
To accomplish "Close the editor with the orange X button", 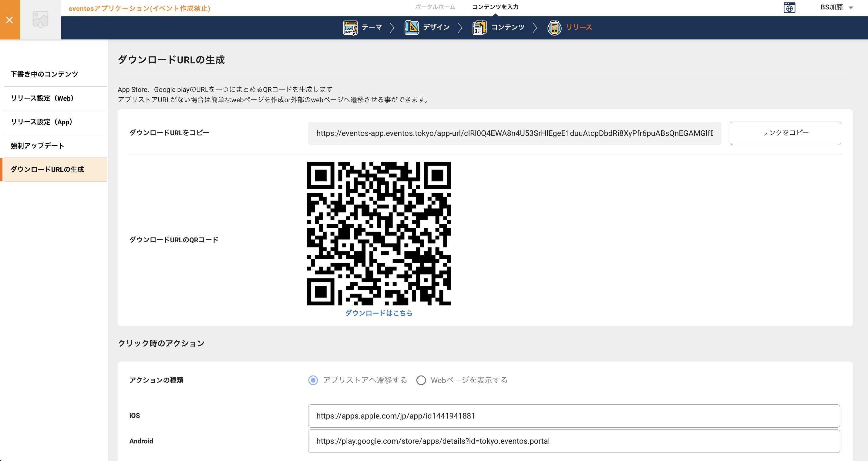I will pos(10,20).
